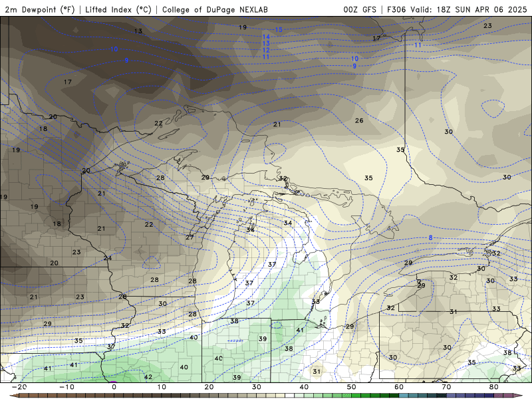This screenshot has height=399, width=532.
Task: Click the blue contour label 8
Action: [430, 237]
